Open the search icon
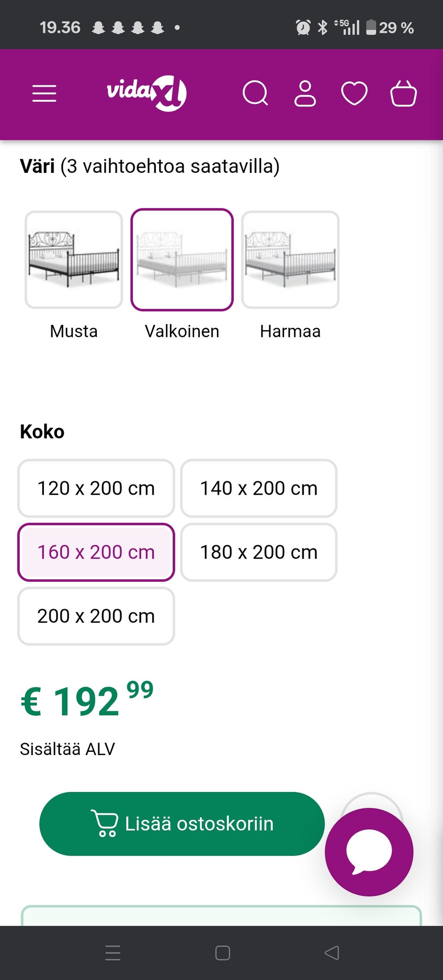This screenshot has height=980, width=443. coord(255,94)
